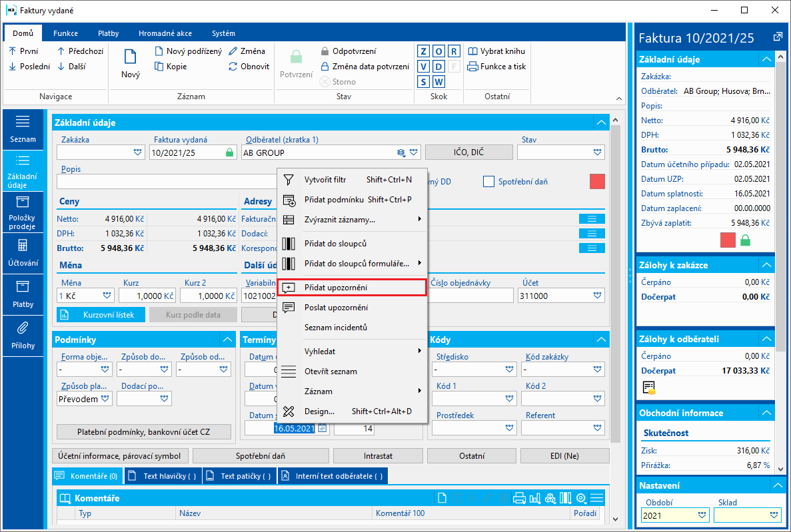Open calendar picker next to 16.05.2021

point(323,428)
